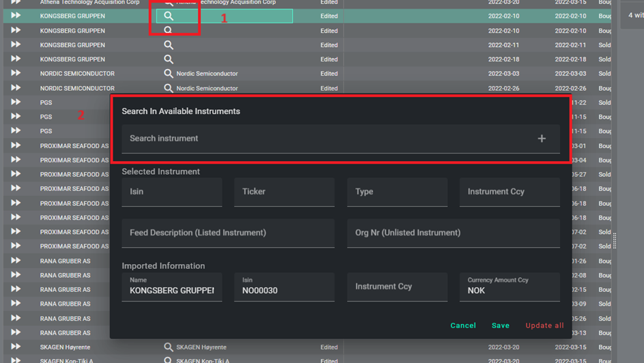644x363 pixels.
Task: Click double-arrow icon on first RANA GRUBER row
Action: tap(16, 261)
